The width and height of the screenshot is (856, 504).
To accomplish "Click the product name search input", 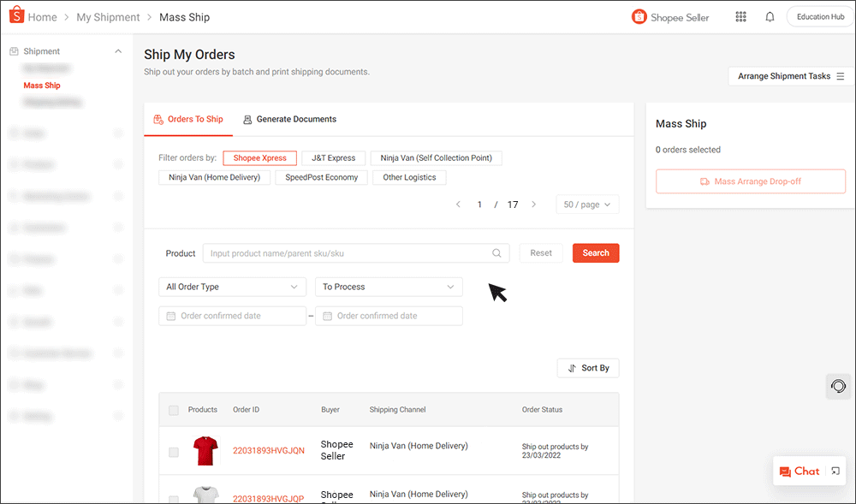I will (347, 253).
